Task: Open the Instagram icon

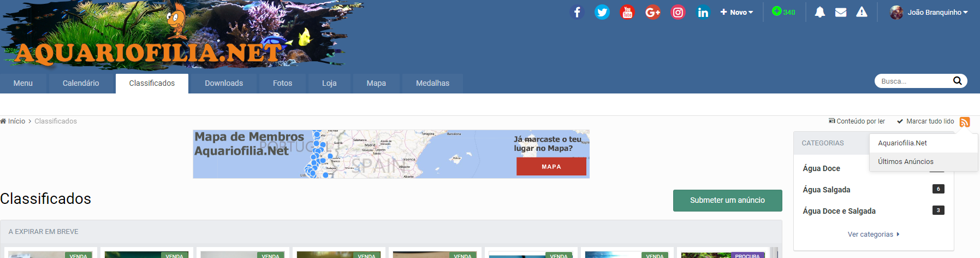Action: pyautogui.click(x=678, y=12)
